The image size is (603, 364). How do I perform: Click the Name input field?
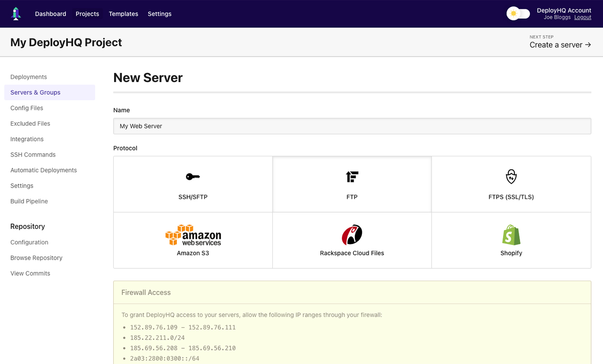(352, 126)
